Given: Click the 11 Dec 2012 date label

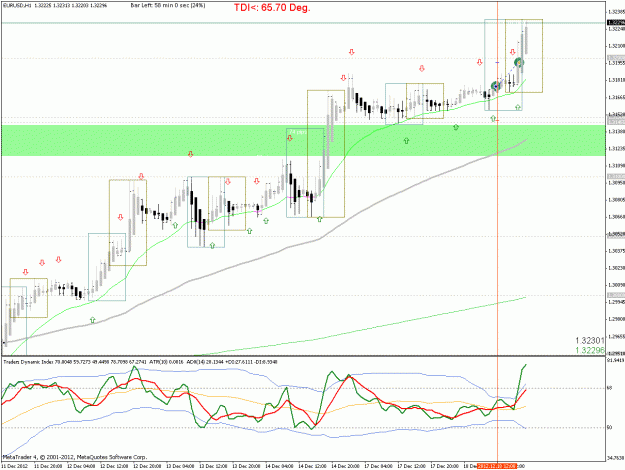Looking at the screenshot, I should click(x=15, y=466).
